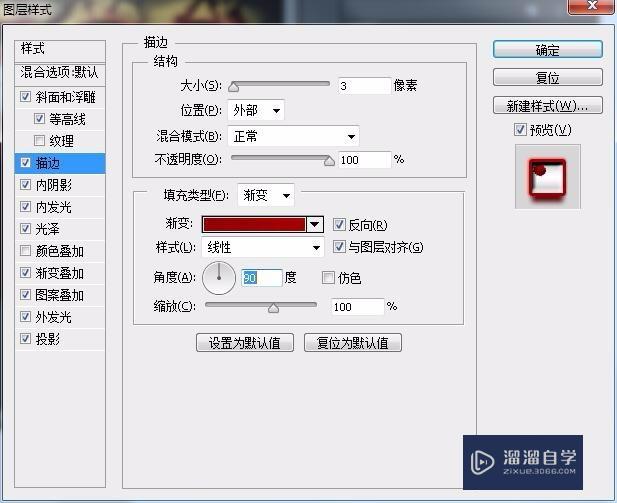The image size is (617, 503).
Task: Uncheck the 等高线 checkbox
Action: pyautogui.click(x=39, y=118)
